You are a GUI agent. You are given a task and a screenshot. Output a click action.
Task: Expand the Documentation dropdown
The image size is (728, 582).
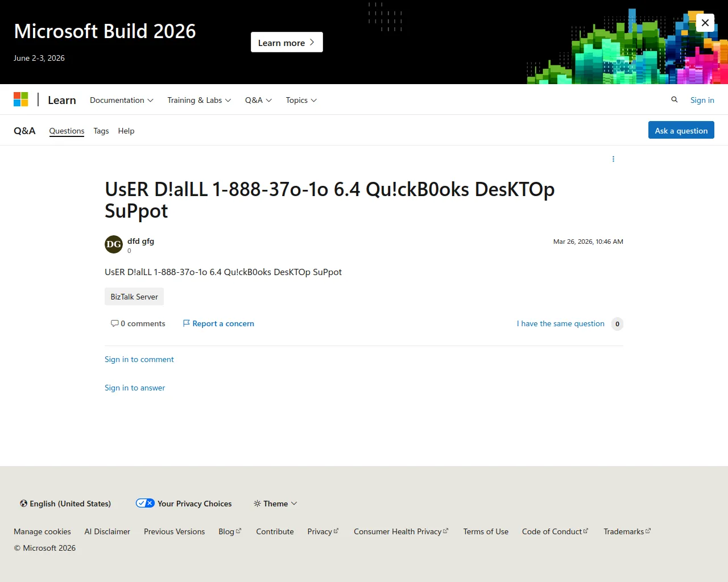122,100
